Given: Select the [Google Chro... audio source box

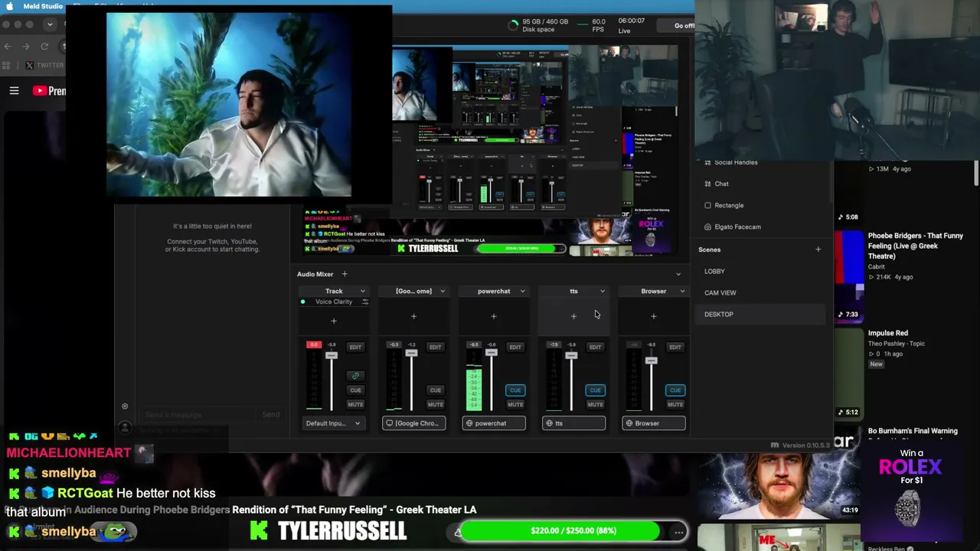Looking at the screenshot, I should pyautogui.click(x=414, y=423).
